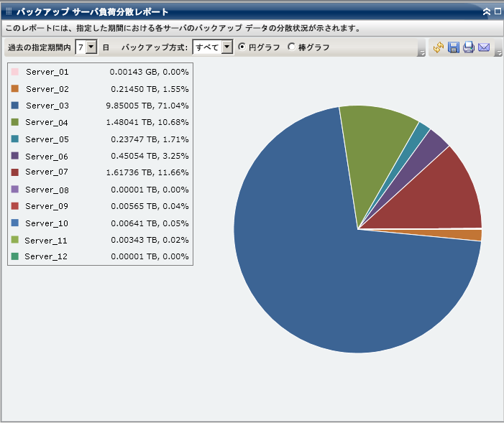Click the value 0.00343 TB, 0.02%
Screen dimensions: 504x423
(x=150, y=240)
